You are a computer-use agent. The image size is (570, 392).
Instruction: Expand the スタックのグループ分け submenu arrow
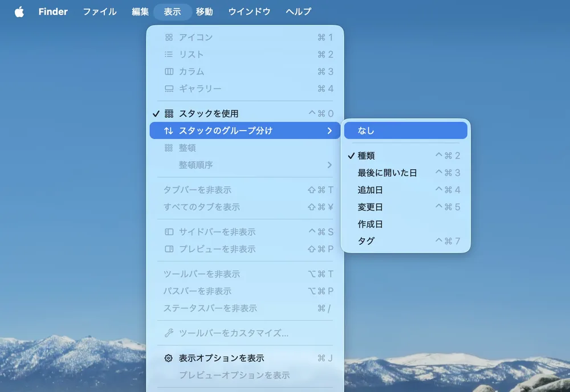point(329,131)
